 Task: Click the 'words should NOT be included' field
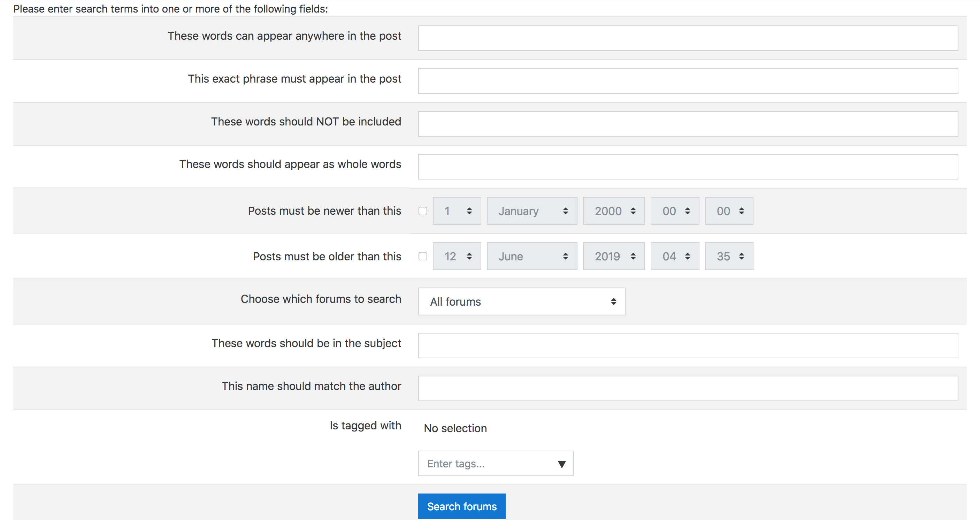click(x=688, y=124)
